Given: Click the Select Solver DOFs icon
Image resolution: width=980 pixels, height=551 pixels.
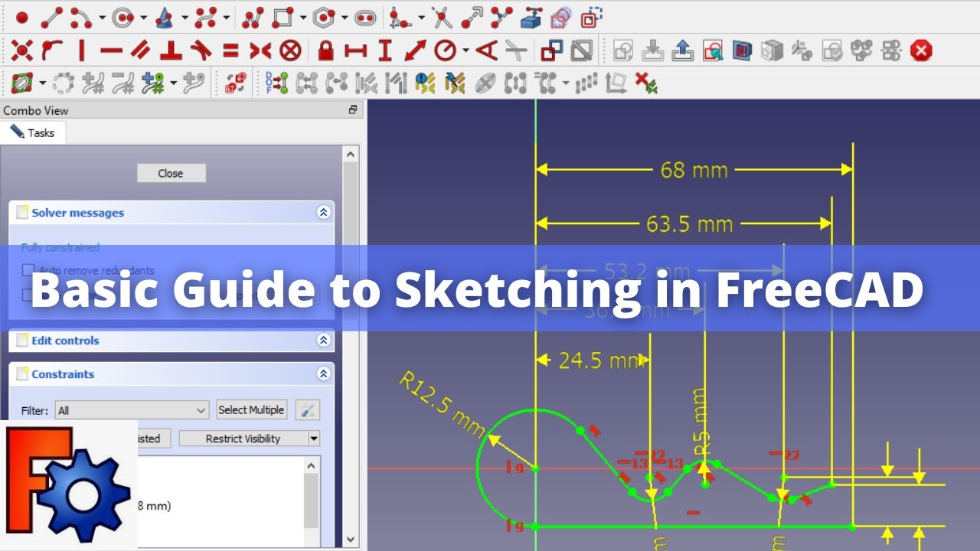Looking at the screenshot, I should pos(276,83).
